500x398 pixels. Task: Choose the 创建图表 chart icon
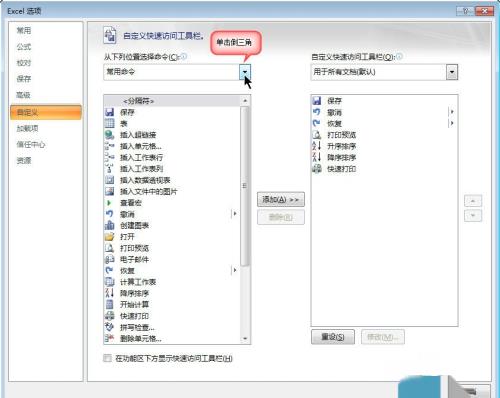(x=109, y=225)
